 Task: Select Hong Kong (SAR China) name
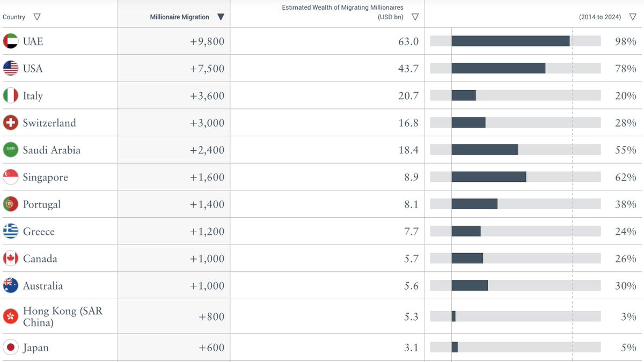(63, 316)
